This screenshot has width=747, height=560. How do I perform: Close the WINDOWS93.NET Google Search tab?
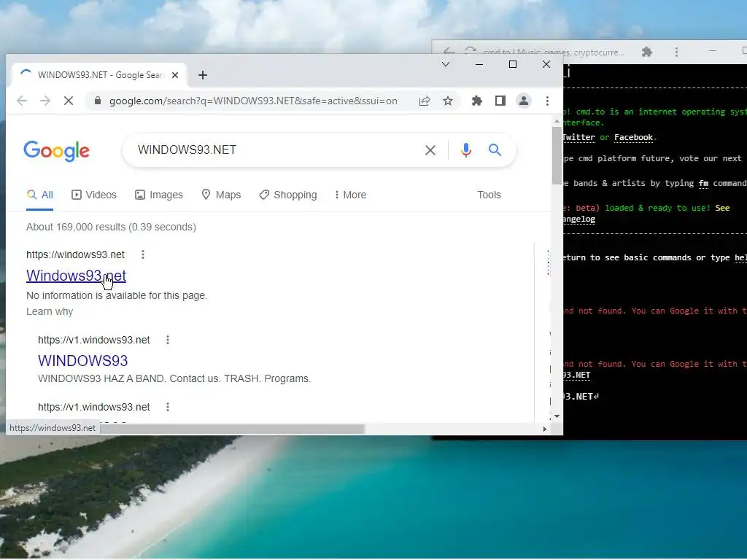point(175,75)
